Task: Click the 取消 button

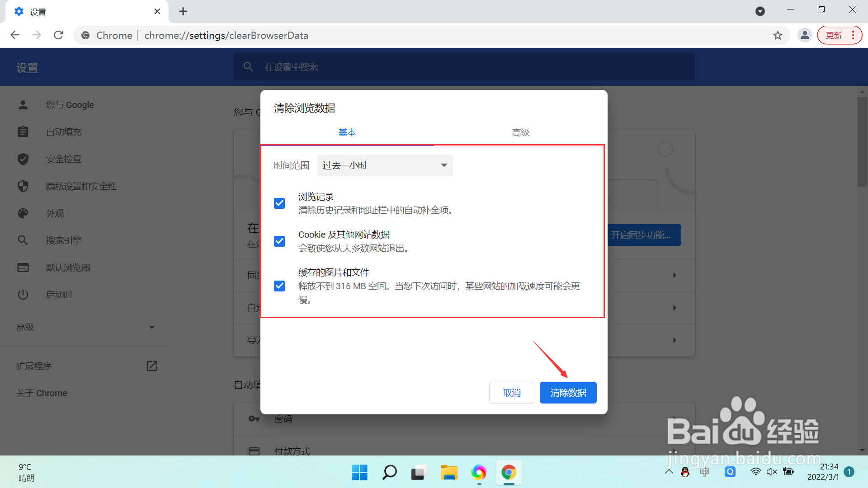Action: tap(511, 393)
